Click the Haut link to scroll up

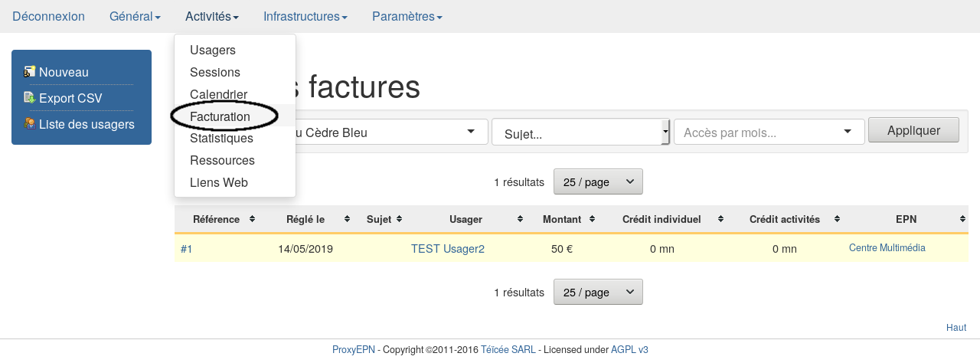(x=955, y=328)
